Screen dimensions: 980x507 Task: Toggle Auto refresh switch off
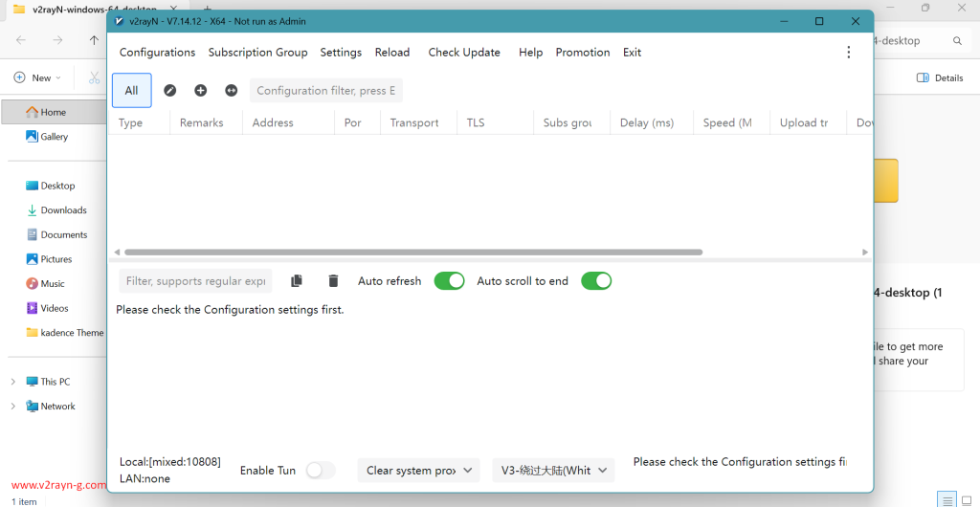point(450,281)
